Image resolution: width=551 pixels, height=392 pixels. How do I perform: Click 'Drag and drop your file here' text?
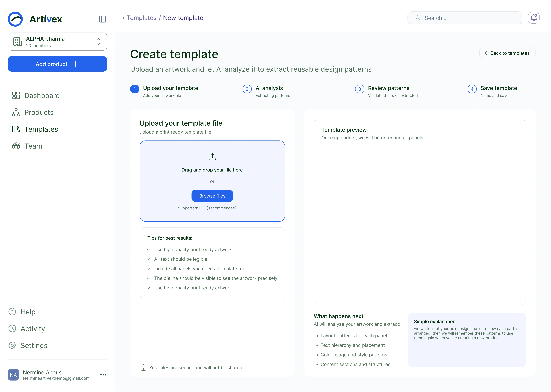212,170
